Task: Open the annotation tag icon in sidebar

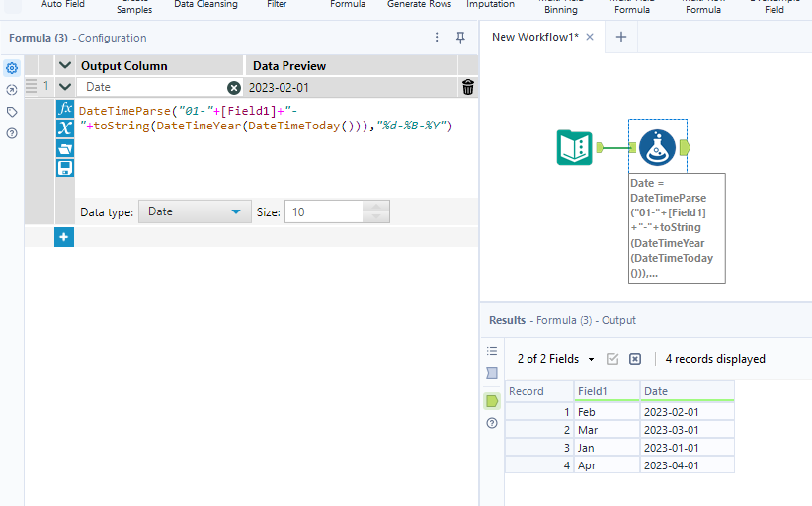Action: tap(12, 112)
